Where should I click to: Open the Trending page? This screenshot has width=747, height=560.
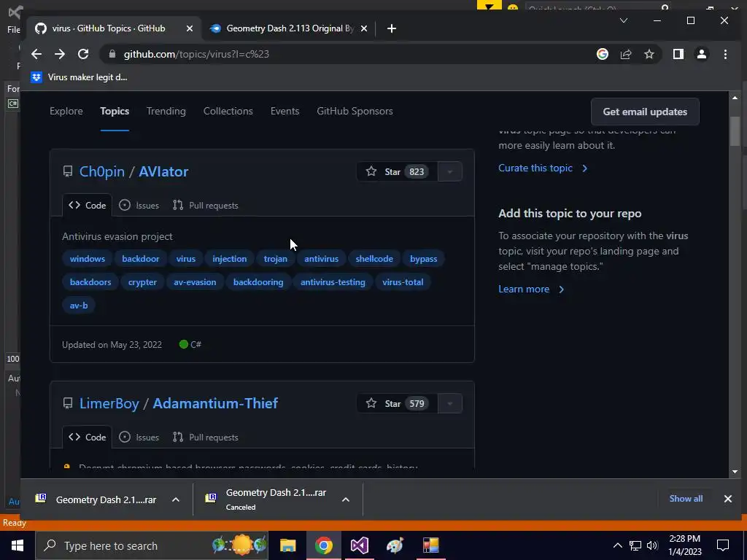166,111
